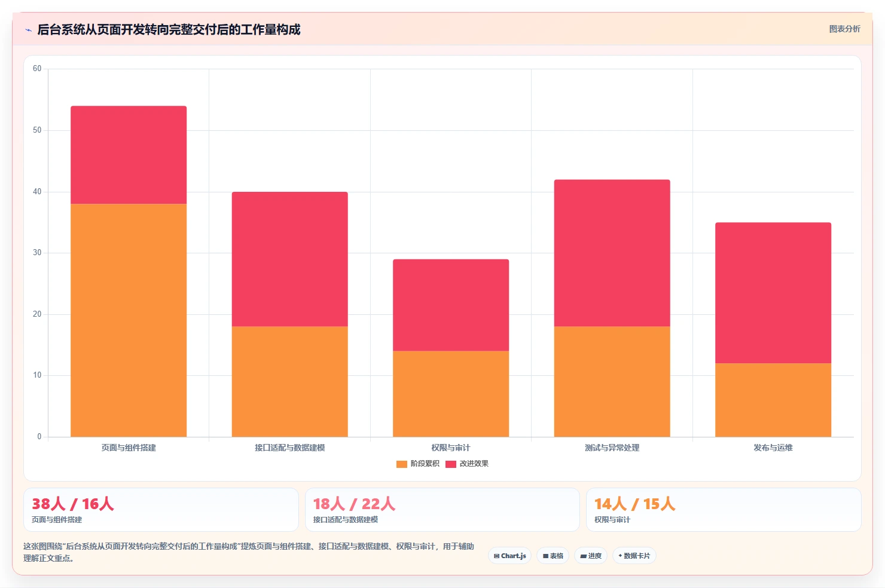Click the 权限与审计 caption in third card

[x=612, y=520]
